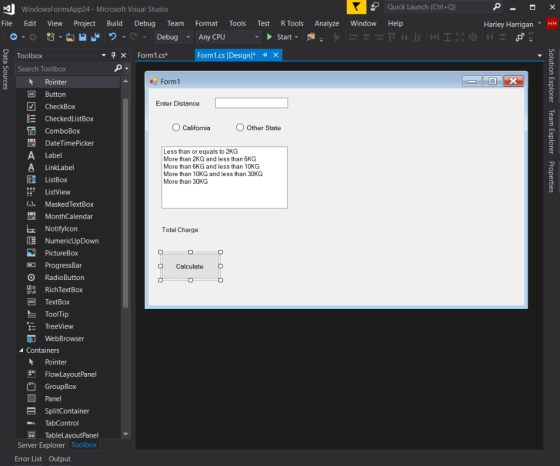Open the Team Explorer side tab

coord(552,132)
